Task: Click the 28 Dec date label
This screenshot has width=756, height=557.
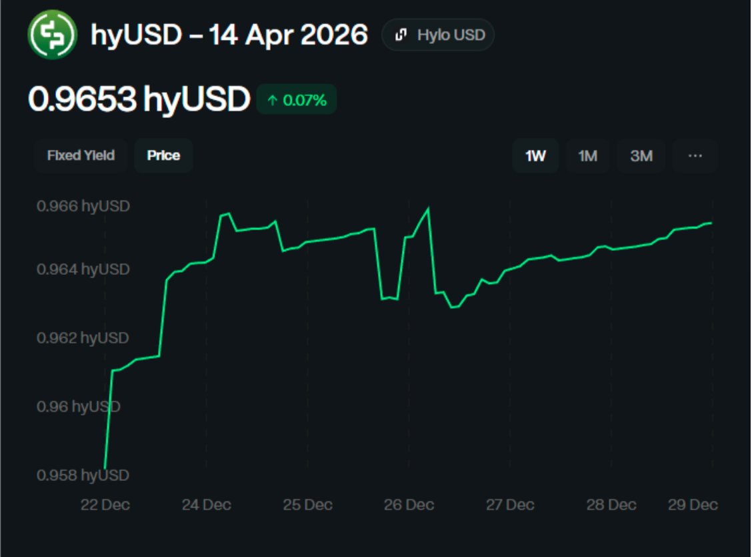Action: pyautogui.click(x=611, y=504)
